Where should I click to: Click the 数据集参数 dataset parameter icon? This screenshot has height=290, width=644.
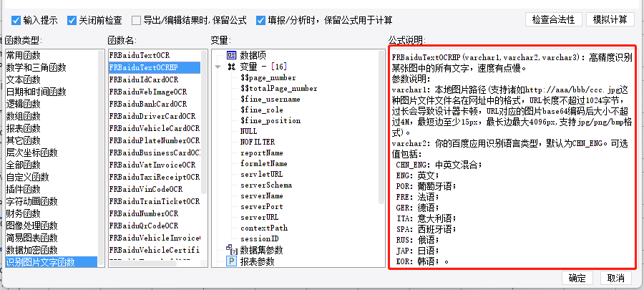pos(232,250)
